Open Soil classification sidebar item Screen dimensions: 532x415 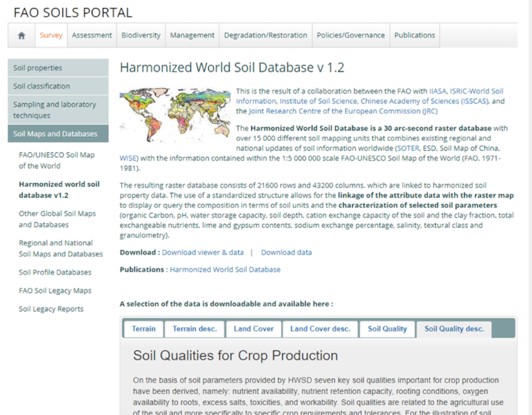point(58,86)
